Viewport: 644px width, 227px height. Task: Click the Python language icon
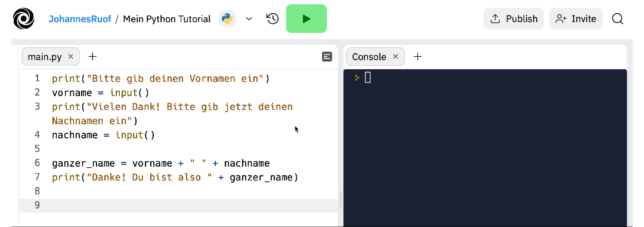(227, 19)
